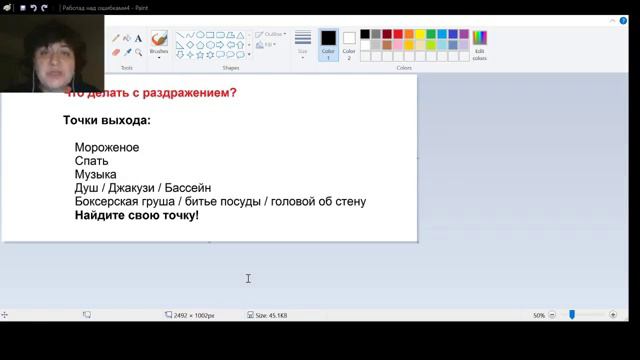The height and width of the screenshot is (360, 640).
Task: Choose the Rounded rectangular callout shape
Action: click(220, 55)
